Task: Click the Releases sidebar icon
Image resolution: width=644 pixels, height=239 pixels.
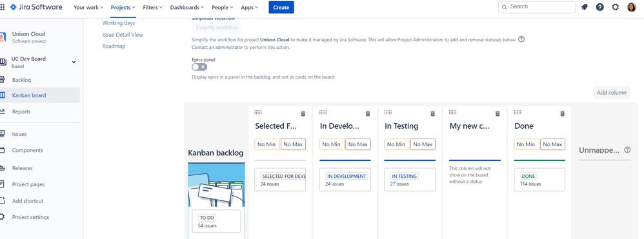Action: (3, 168)
